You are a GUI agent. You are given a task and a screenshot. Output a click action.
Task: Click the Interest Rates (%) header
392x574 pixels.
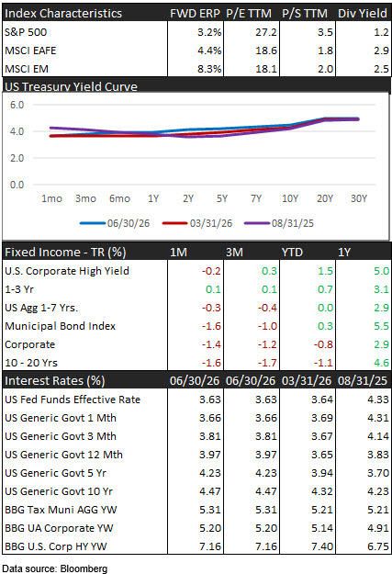[x=54, y=381]
